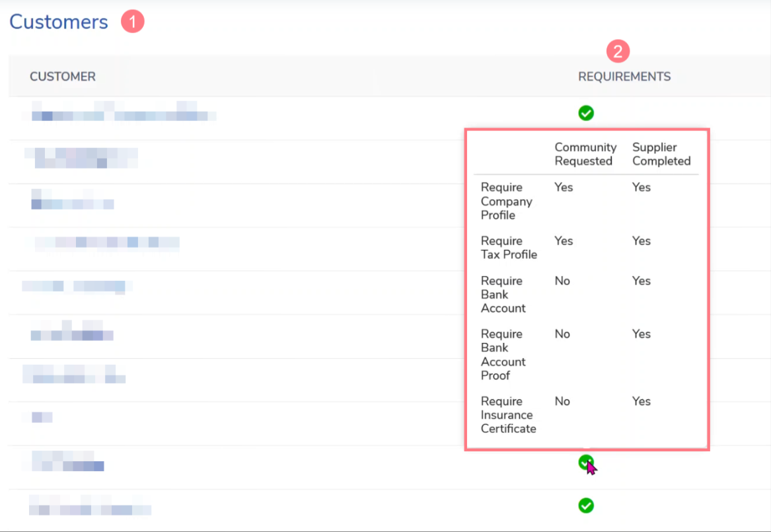This screenshot has width=771, height=532.
Task: Click the red number 2 badge above Requirements
Action: pos(618,52)
